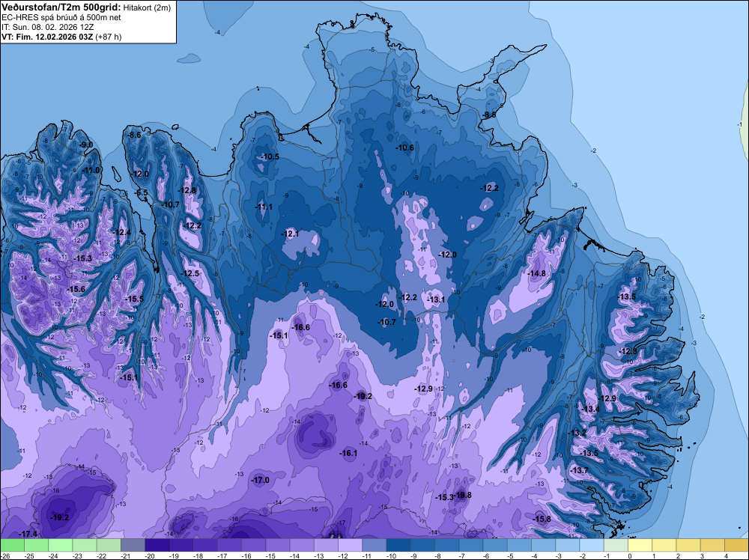
Task: Click the -13.7 temperature value on the map
Action: pyautogui.click(x=580, y=470)
